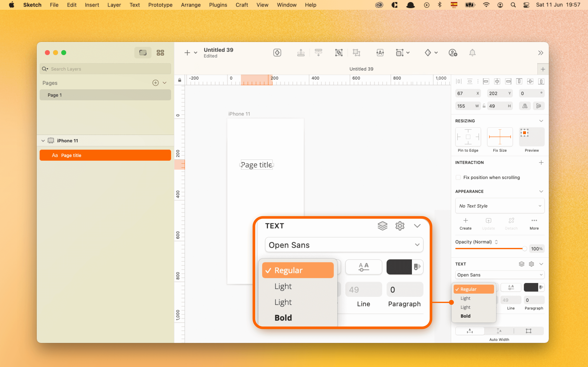Click Detach style button in TEXT panel

click(511, 223)
